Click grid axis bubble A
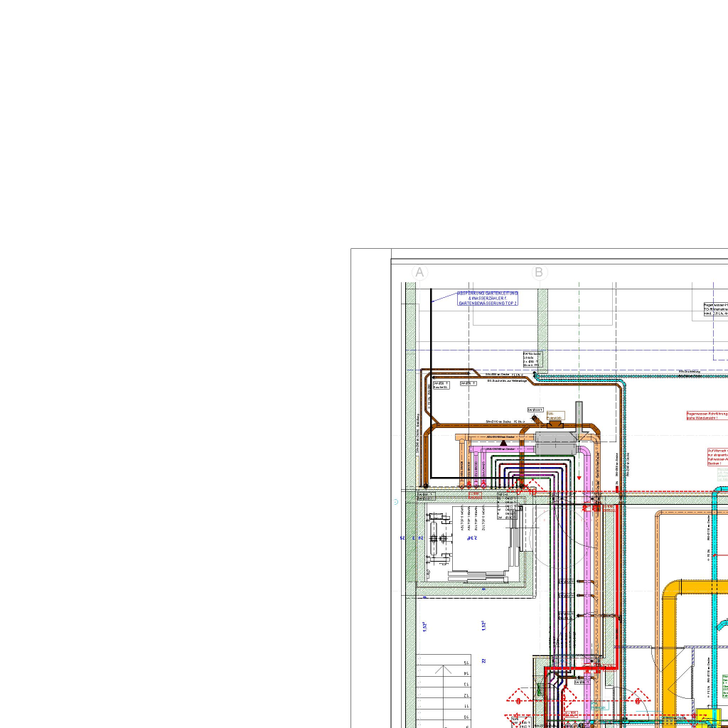 (419, 273)
